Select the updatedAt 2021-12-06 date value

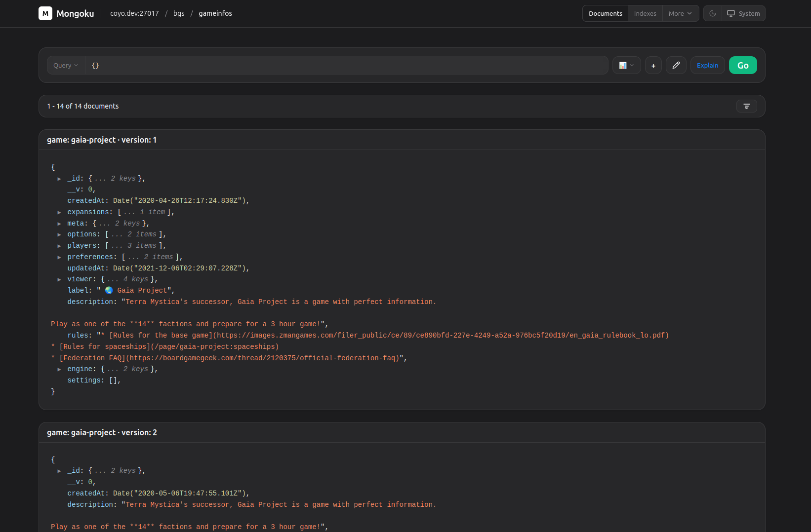pyautogui.click(x=180, y=268)
